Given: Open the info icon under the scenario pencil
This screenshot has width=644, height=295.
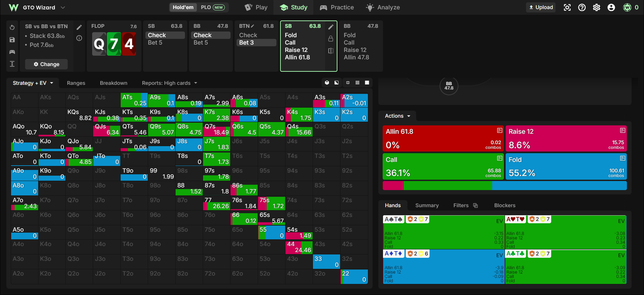Looking at the screenshot, I should click(x=79, y=38).
